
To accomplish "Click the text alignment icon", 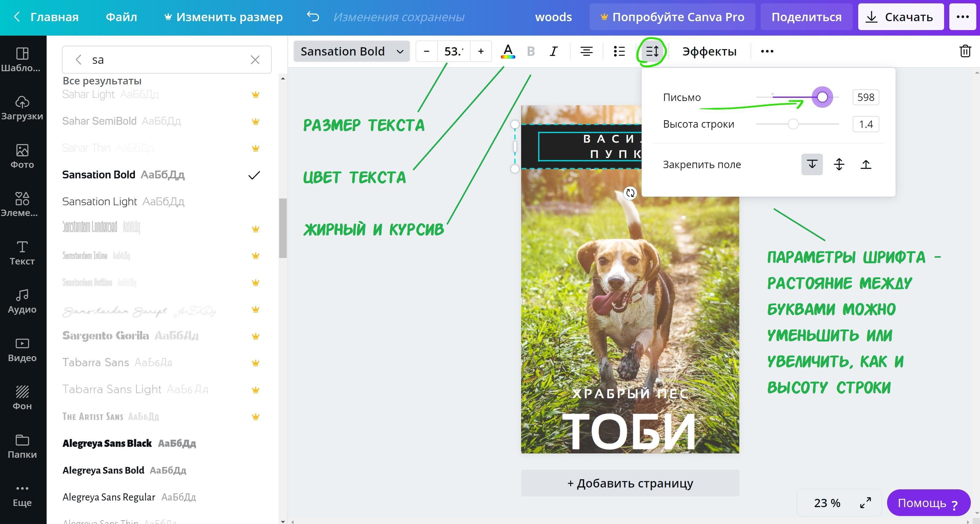I will [586, 51].
